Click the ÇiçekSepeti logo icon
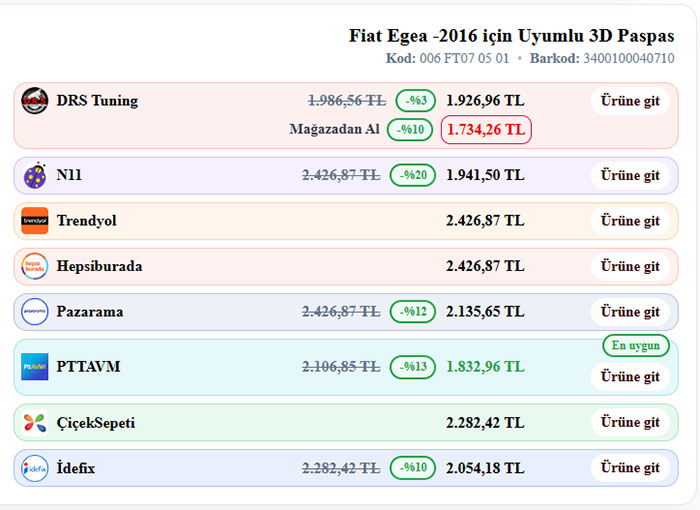This screenshot has width=700, height=510. tap(35, 423)
